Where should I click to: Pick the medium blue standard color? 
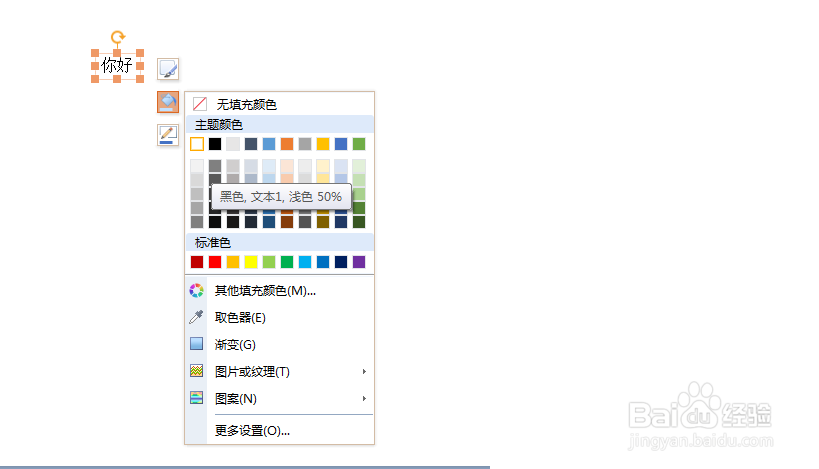(x=323, y=262)
